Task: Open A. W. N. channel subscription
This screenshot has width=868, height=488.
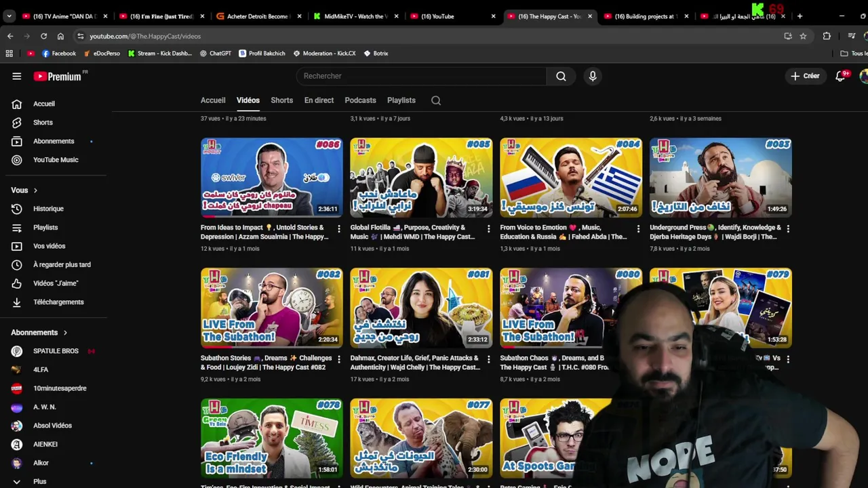Action: [x=44, y=407]
